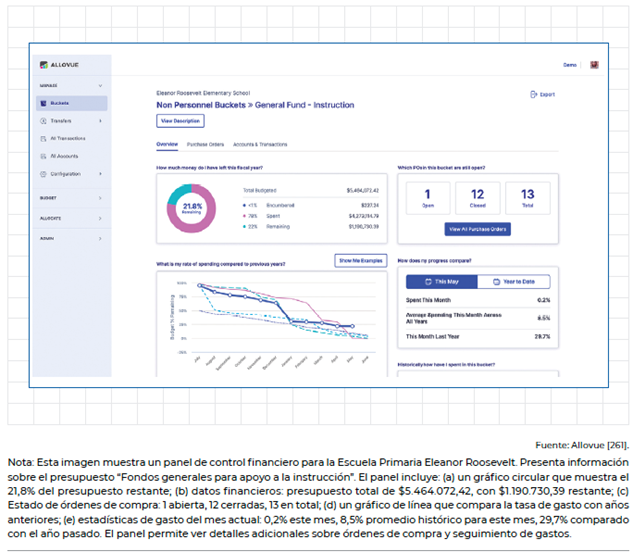Viewport: 633px width, 552px height.
Task: Expand the Admin sidebar section
Action: (x=101, y=238)
